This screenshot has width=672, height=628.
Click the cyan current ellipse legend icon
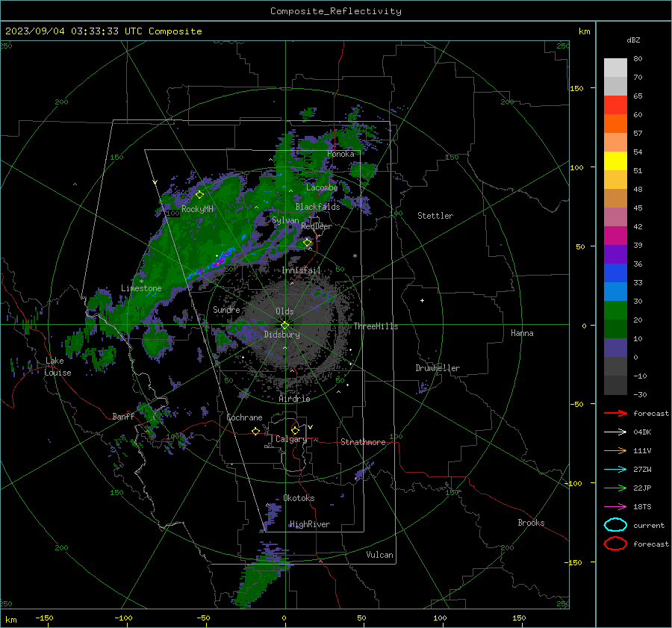point(615,525)
